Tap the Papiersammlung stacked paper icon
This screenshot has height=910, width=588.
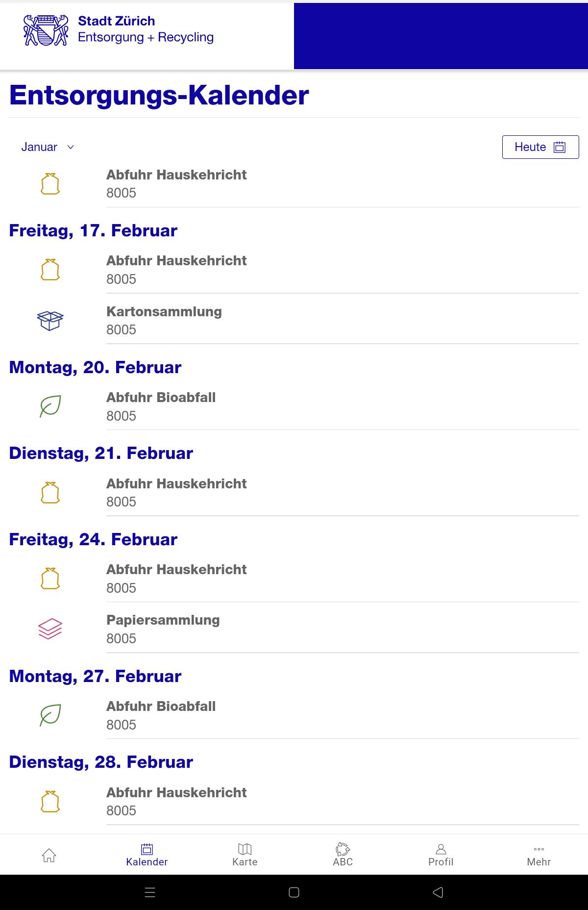[50, 629]
